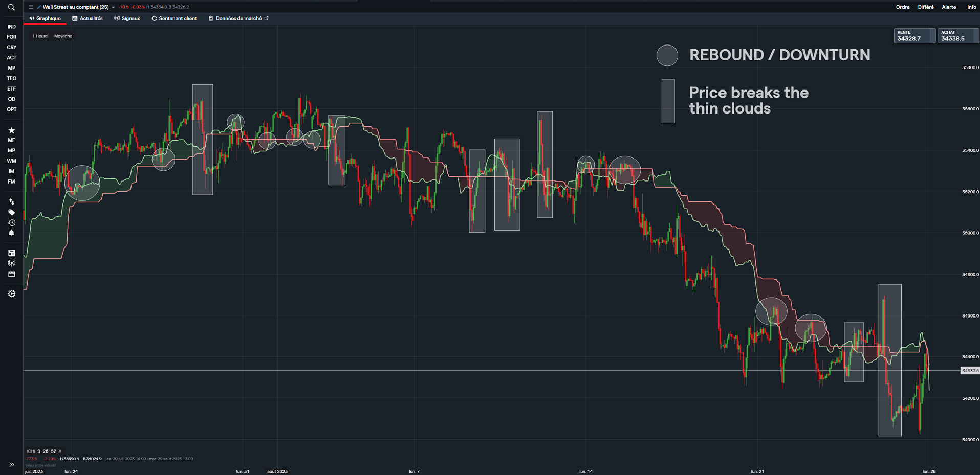This screenshot has width=980, height=475.
Task: Open the favorites star icon
Action: point(11,130)
